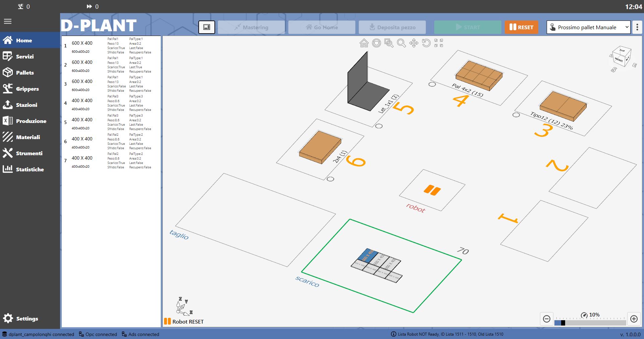Click the speed slider track
Screen dimensions: 644x339
590,323
